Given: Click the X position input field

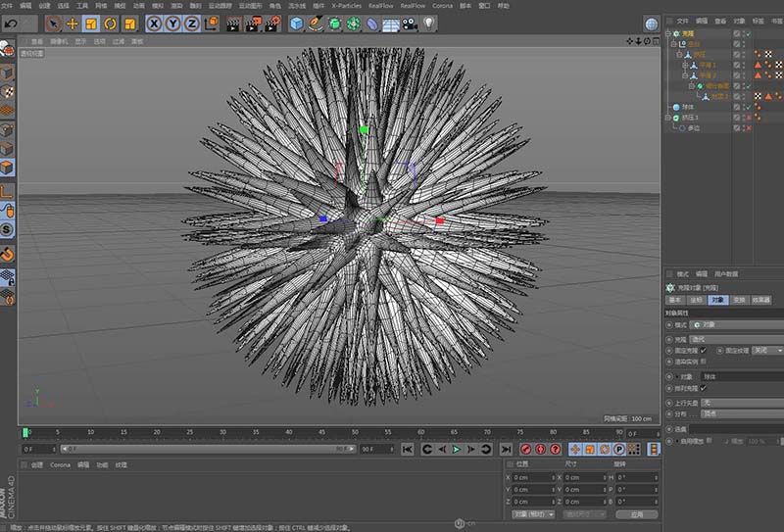Looking at the screenshot, I should coord(534,477).
